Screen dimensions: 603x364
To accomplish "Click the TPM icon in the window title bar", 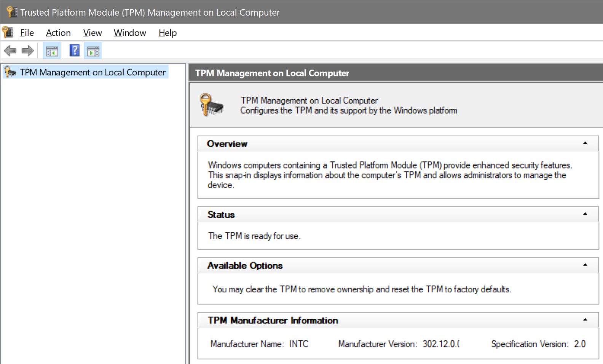I will click(12, 12).
